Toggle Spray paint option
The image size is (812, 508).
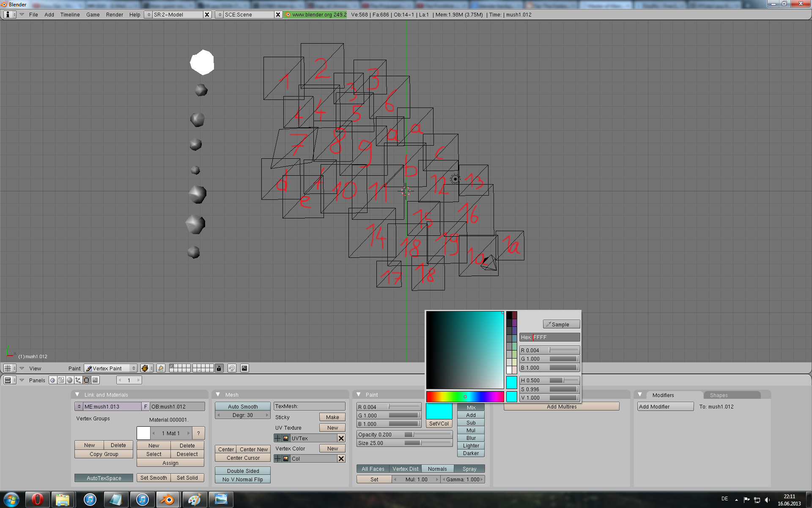click(469, 469)
